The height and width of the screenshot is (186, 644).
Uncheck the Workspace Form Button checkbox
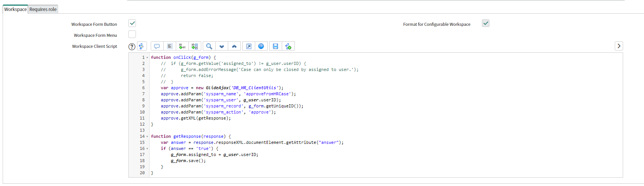tap(132, 23)
